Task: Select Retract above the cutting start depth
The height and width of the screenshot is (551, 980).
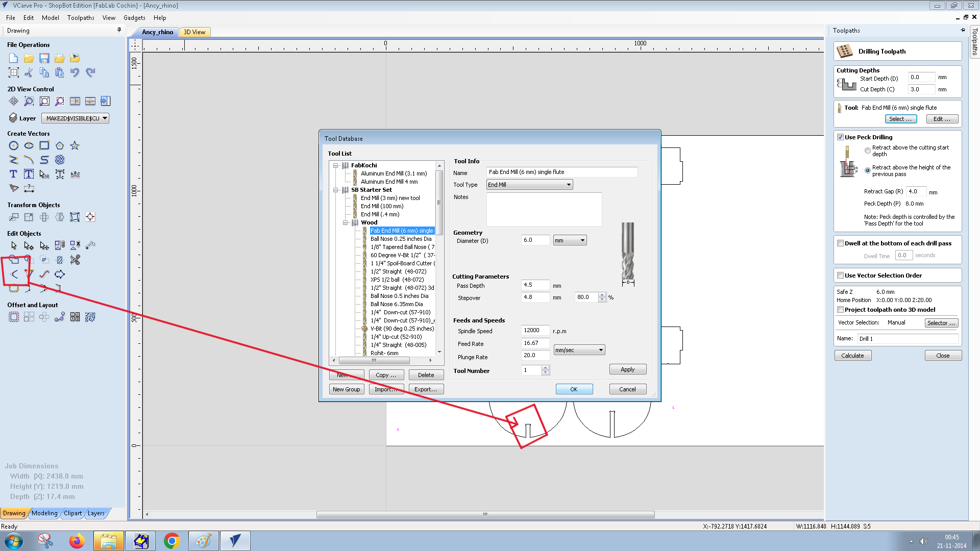Action: coord(868,151)
